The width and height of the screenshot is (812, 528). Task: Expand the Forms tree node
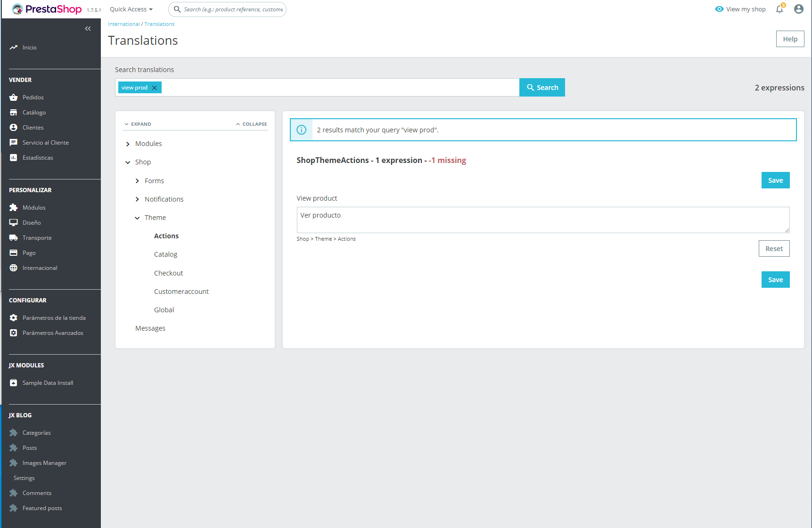point(137,181)
